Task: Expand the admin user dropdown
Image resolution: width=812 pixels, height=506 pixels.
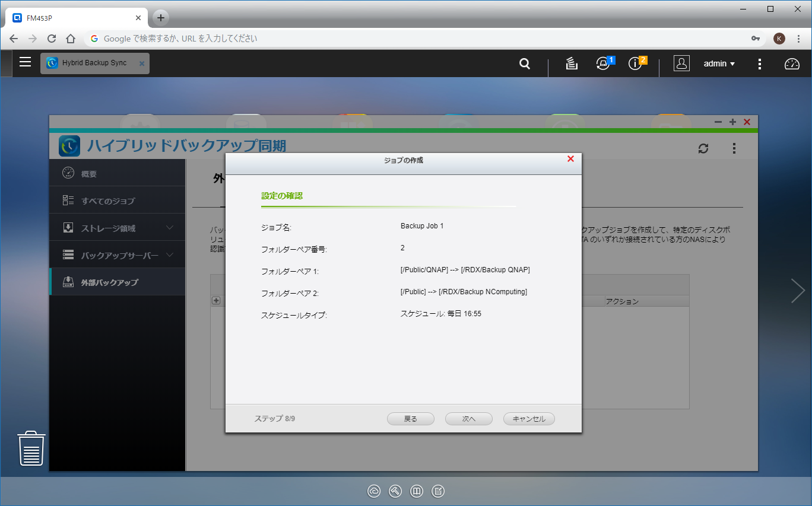Action: pos(719,63)
